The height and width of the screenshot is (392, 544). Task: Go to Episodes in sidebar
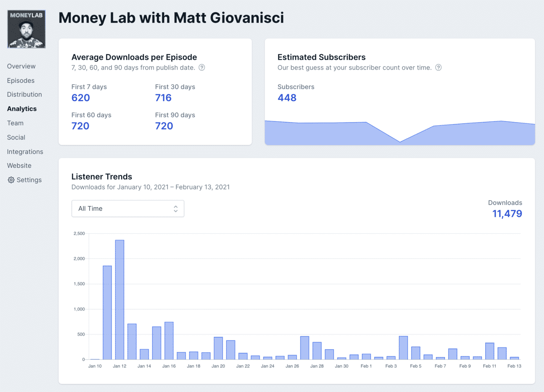pos(21,81)
